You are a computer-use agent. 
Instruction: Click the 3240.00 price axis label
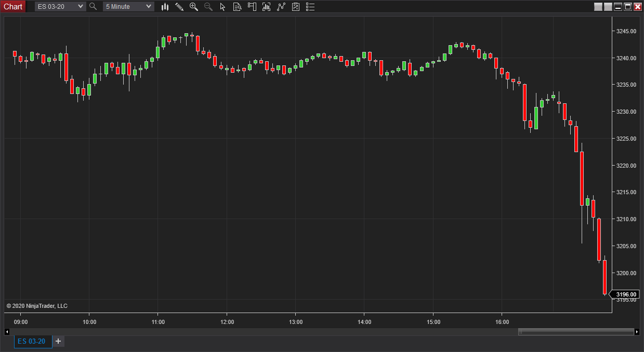pyautogui.click(x=626, y=58)
